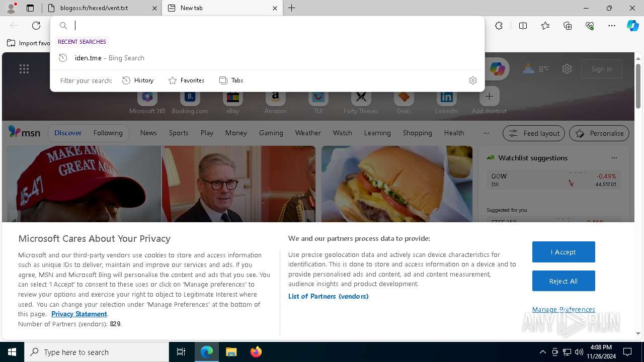Open List of Partners (vendors) link
The height and width of the screenshot is (362, 644).
pos(328,296)
